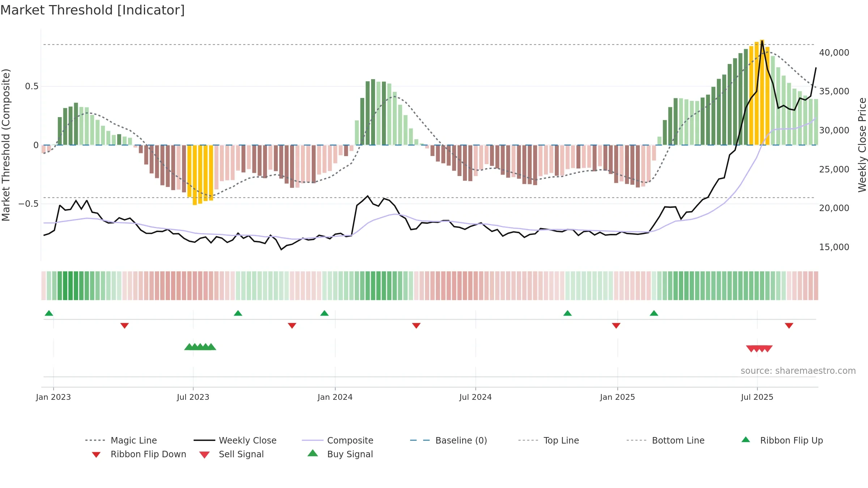The height and width of the screenshot is (488, 868).
Task: Toggle the Ribbon Flip Down legend entry
Action: (139, 454)
